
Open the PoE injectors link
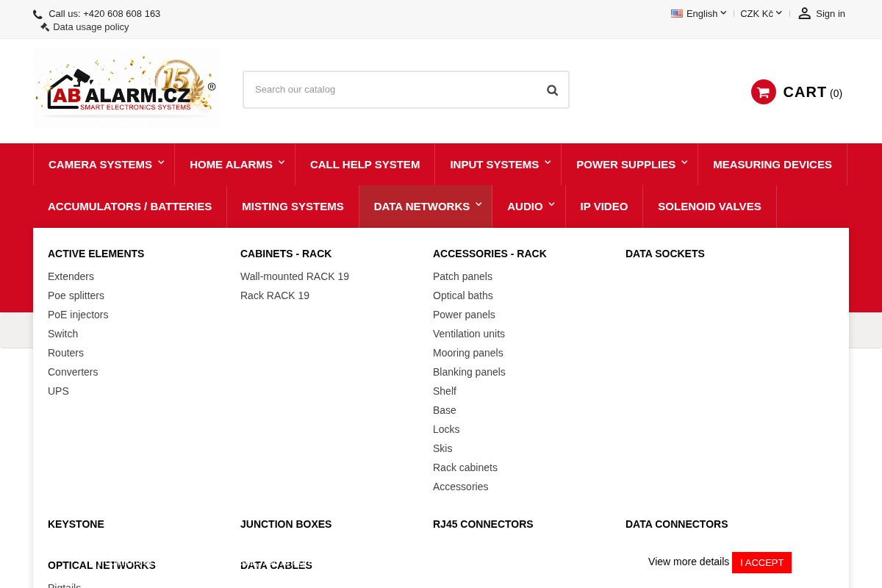(x=78, y=315)
